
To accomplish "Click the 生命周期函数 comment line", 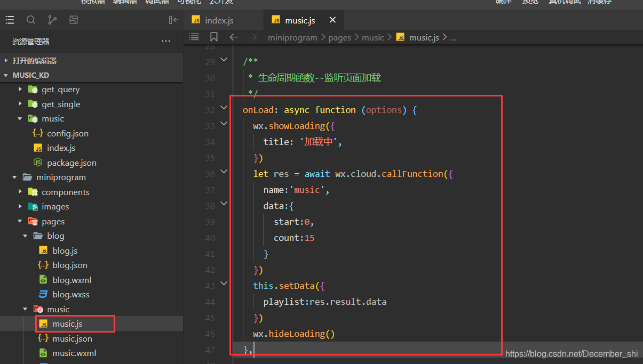I will click(314, 78).
